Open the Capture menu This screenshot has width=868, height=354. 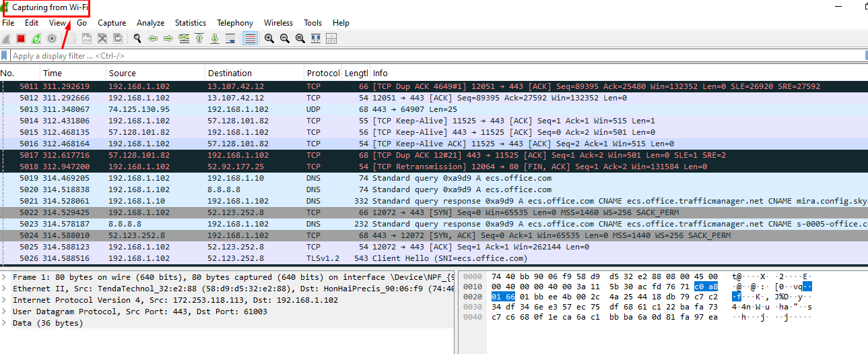(x=112, y=23)
